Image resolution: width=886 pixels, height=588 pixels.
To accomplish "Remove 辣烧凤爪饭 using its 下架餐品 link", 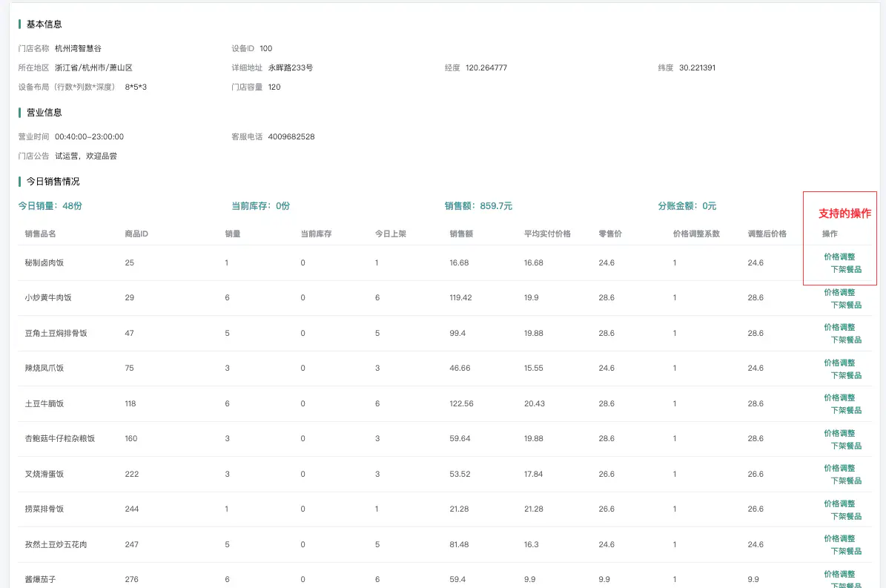I will coord(846,376).
